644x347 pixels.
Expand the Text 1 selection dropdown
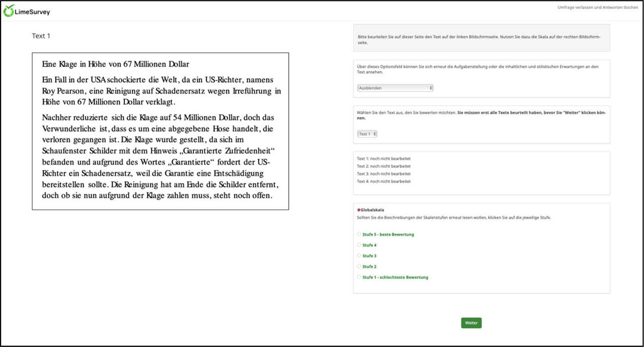pos(367,134)
